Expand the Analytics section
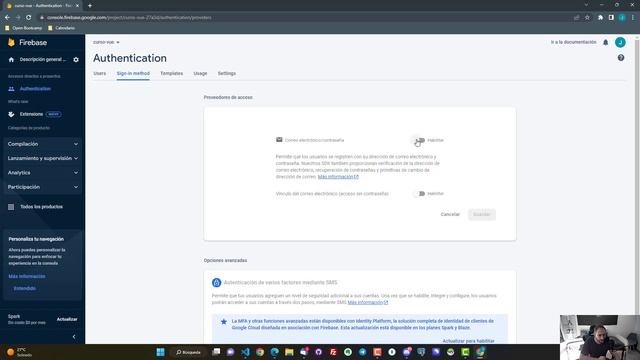This screenshot has width=640, height=360. [42, 173]
